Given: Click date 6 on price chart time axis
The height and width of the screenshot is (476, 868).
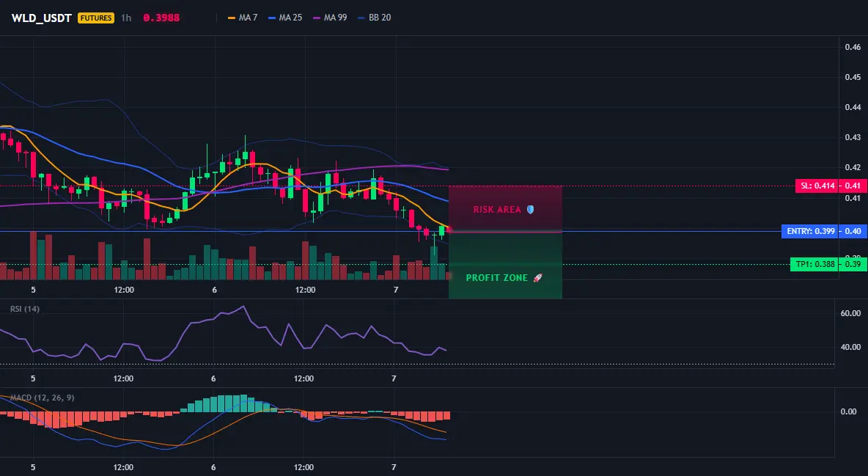Looking at the screenshot, I should (x=214, y=290).
